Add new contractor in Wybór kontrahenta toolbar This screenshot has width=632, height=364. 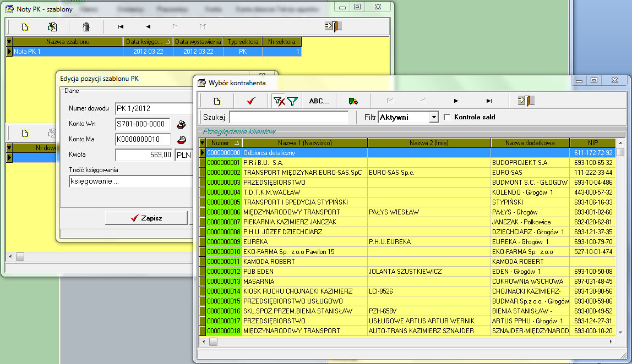coord(217,101)
